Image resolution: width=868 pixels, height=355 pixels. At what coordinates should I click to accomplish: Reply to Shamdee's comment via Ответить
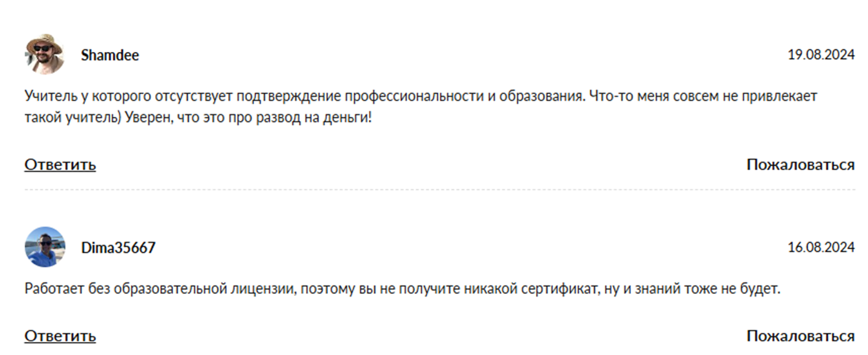coord(60,164)
